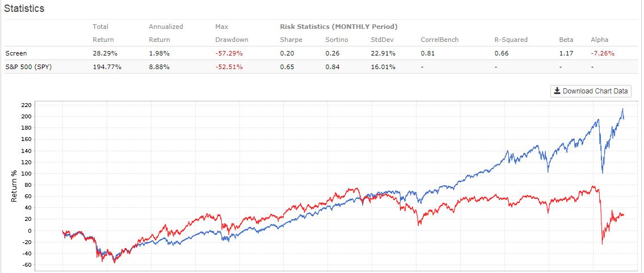Click the Beta column header
The image size is (644, 273).
point(566,40)
